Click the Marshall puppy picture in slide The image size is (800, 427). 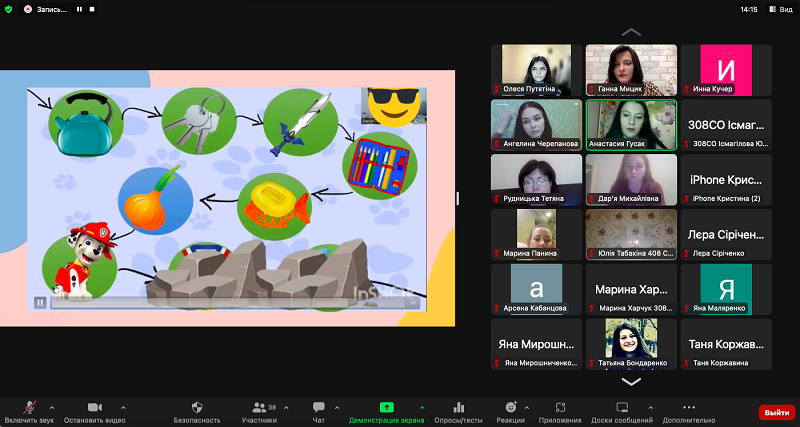click(x=80, y=263)
